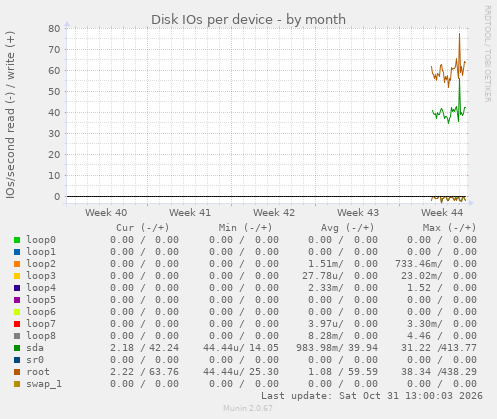Click the y-axis label 'IOs/second read (-) / write (+)'

[x=10, y=115]
